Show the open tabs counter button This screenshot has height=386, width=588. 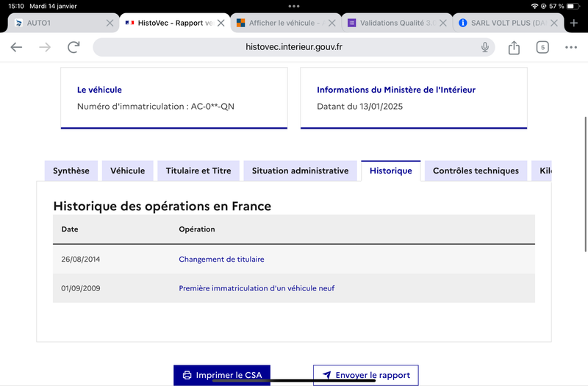point(542,47)
